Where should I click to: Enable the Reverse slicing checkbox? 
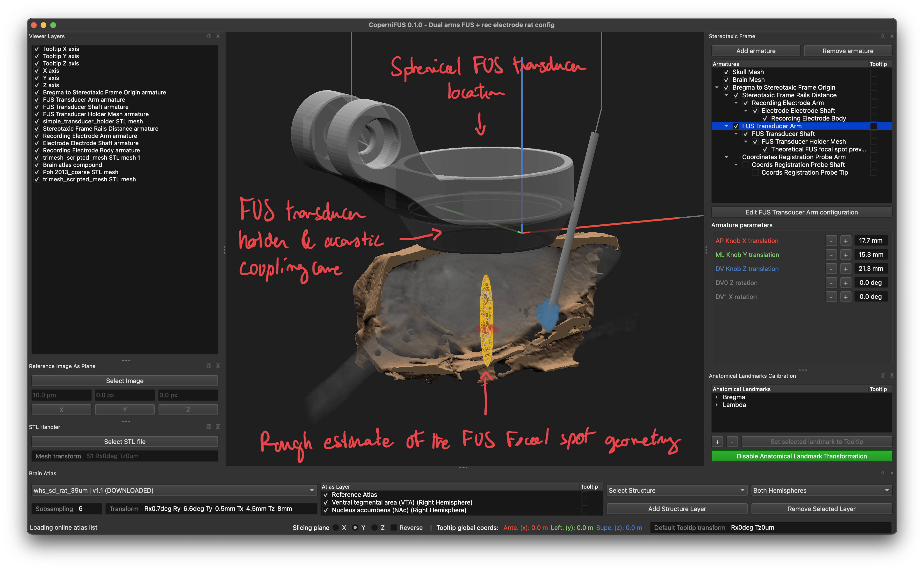394,527
